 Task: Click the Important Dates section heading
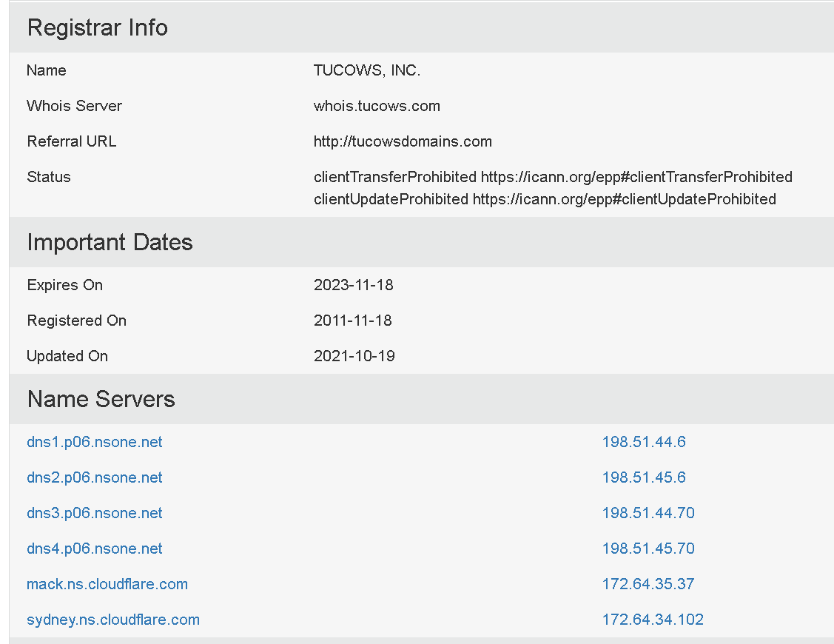[110, 242]
